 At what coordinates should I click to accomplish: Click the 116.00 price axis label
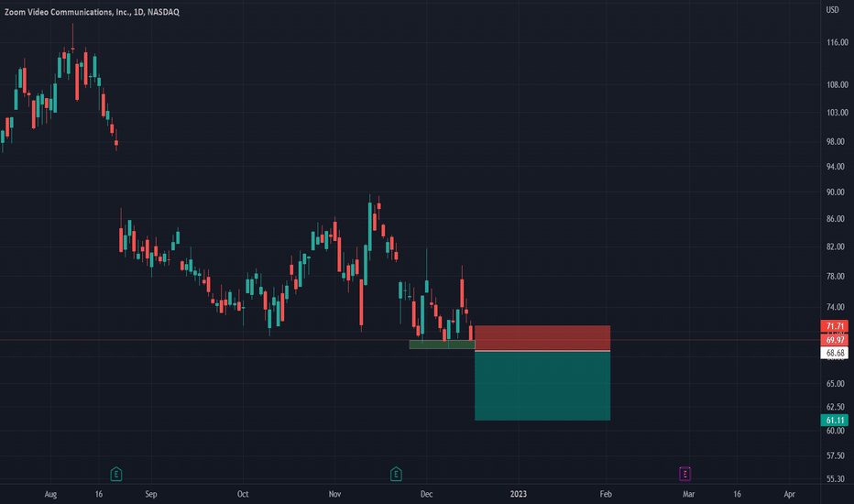point(838,42)
